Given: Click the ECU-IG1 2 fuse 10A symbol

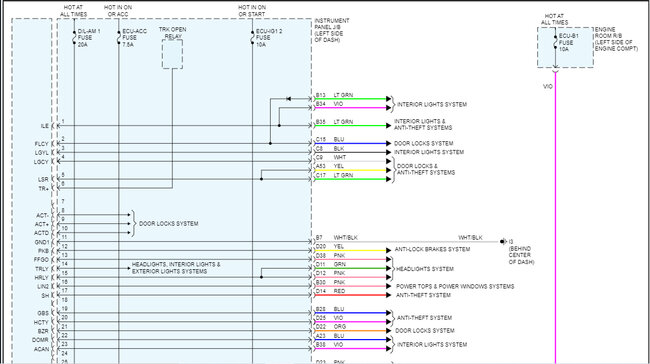Looking at the screenshot, I should point(252,37).
